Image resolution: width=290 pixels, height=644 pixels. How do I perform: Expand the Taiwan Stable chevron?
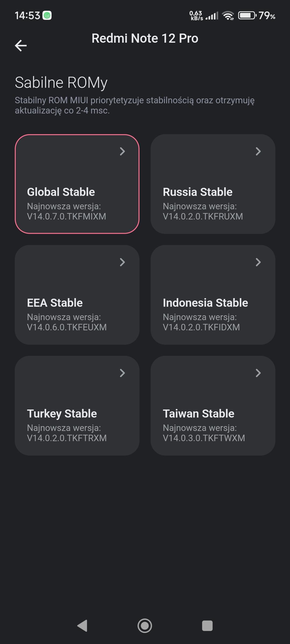258,373
